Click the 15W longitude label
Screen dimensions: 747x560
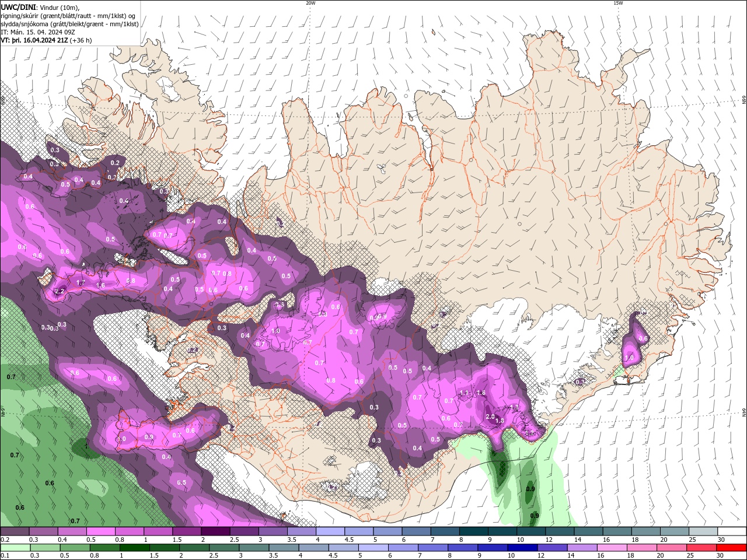(x=618, y=3)
